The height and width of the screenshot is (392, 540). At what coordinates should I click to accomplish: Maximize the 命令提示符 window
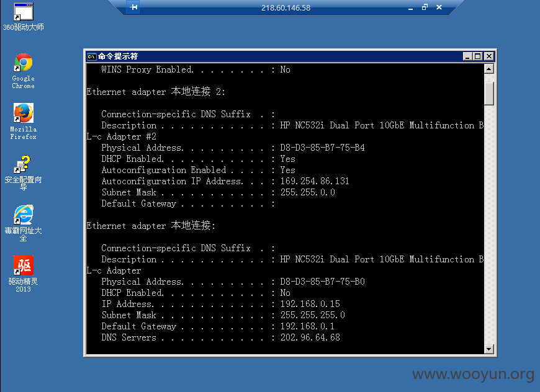478,56
